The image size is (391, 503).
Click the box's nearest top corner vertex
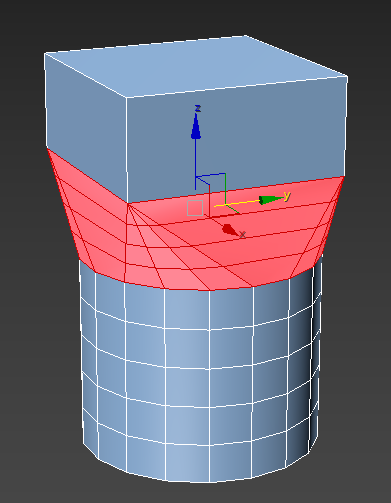[x=126, y=98]
